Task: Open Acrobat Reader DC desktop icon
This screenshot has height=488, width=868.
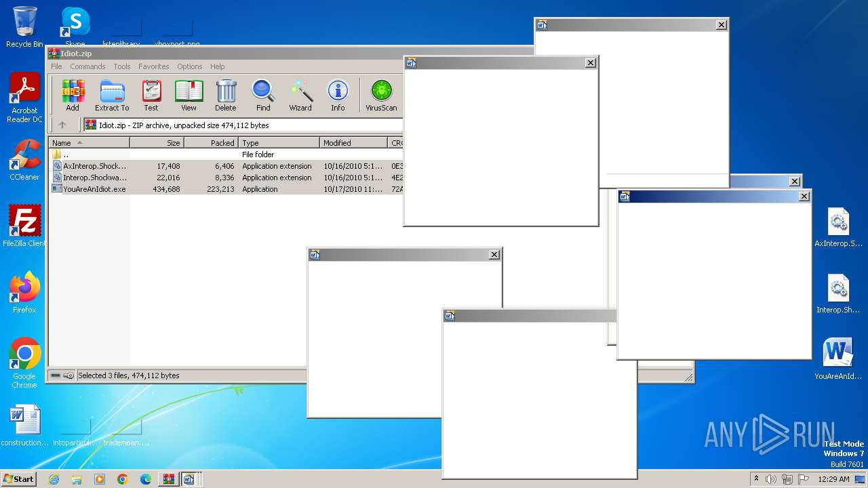Action: [24, 98]
